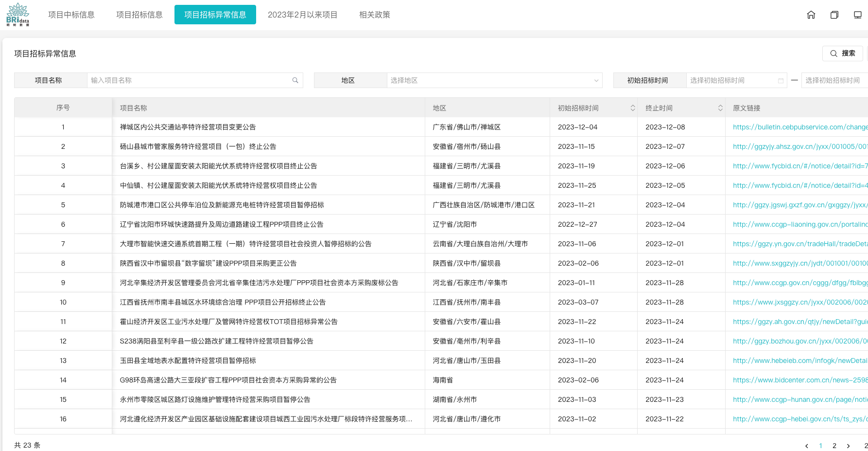Click G98环岛高速公路 project name
868x451 pixels.
[228, 380]
